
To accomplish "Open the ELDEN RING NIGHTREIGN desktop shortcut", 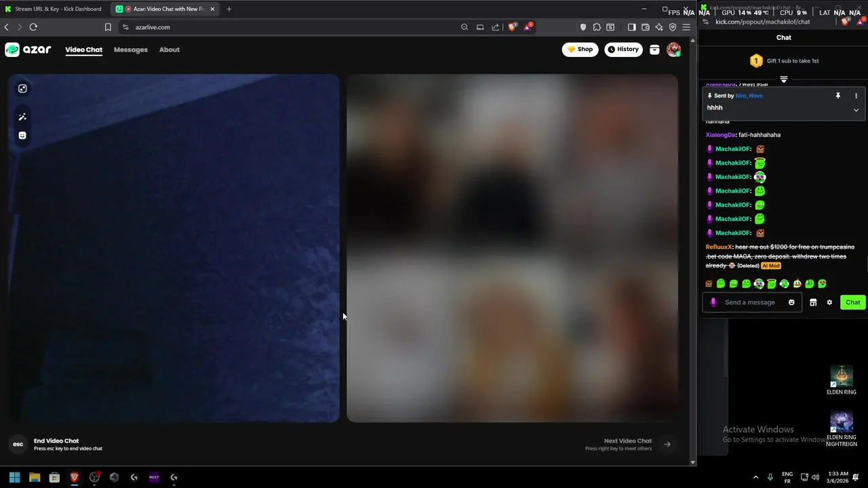I will (842, 428).
